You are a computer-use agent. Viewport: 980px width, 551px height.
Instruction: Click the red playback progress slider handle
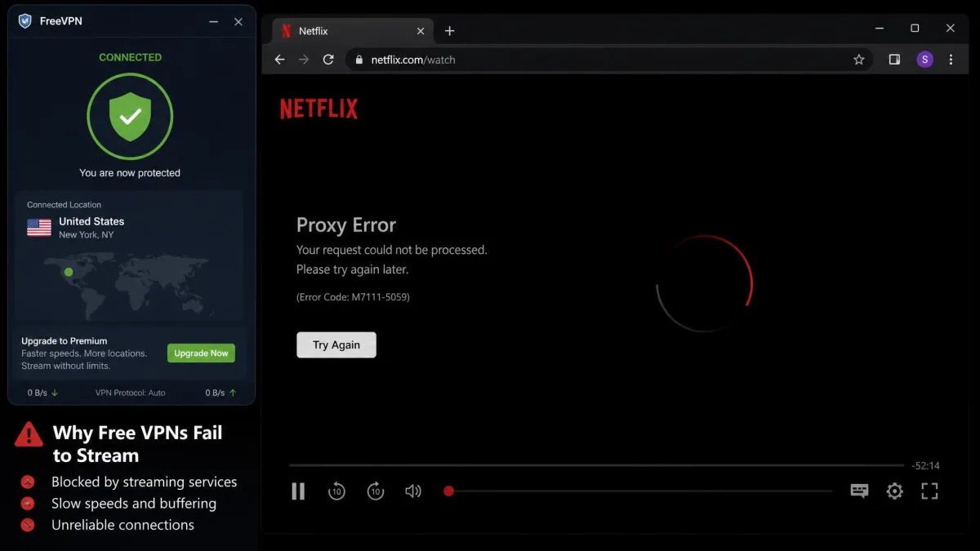point(448,491)
